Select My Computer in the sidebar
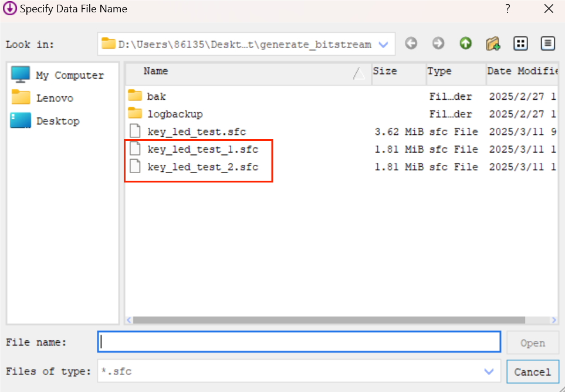The width and height of the screenshot is (565, 392). tap(69, 75)
